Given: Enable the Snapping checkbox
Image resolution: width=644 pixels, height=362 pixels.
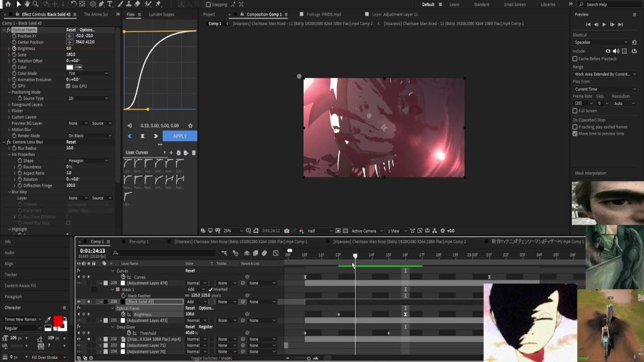Looking at the screenshot, I should (208, 5).
